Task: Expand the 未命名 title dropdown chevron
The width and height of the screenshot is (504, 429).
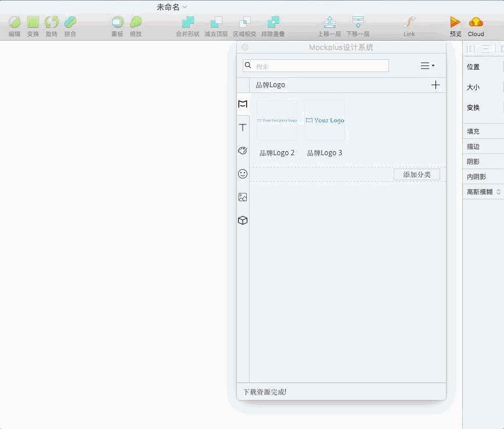Action: 185,7
